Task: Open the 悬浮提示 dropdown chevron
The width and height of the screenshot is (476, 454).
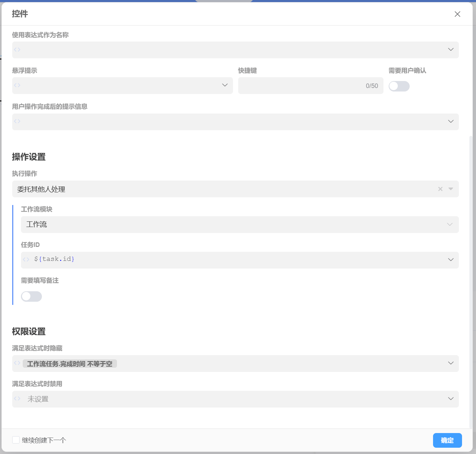Action: click(x=225, y=85)
